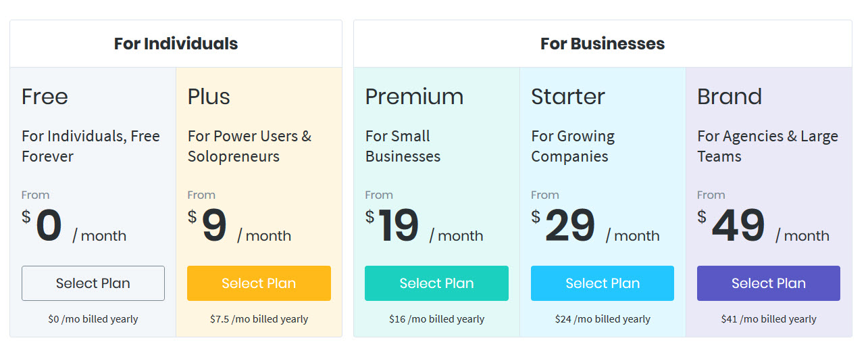The image size is (868, 357).
Task: Click the $16 /mo billed yearly text
Action: (436, 319)
